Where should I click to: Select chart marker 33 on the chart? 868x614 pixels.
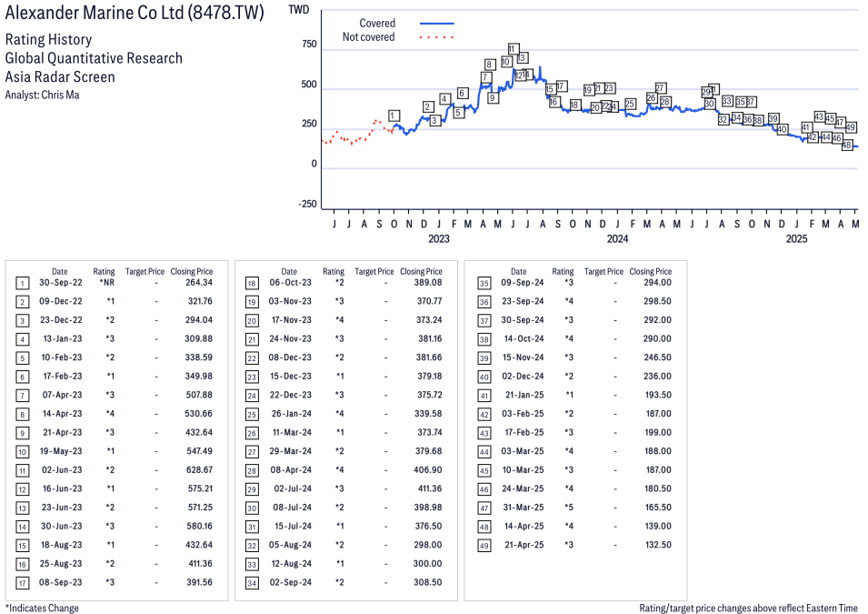point(727,101)
